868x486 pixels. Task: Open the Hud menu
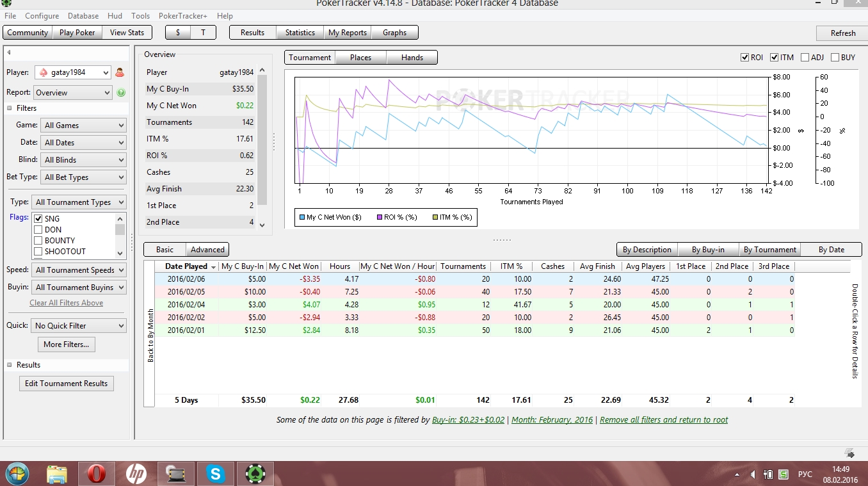115,16
